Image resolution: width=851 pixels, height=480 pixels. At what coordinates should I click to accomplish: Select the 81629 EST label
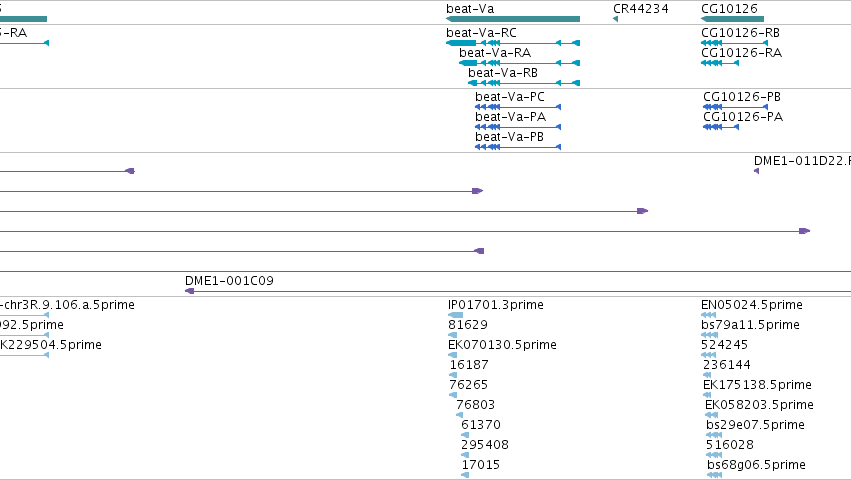468,325
